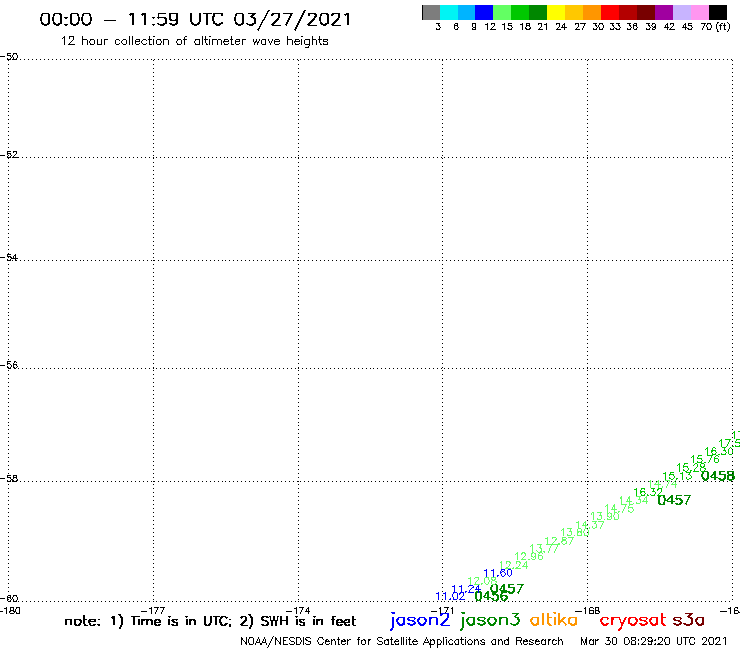
Task: Click the 0458 time stamp label
Action: pyautogui.click(x=718, y=476)
